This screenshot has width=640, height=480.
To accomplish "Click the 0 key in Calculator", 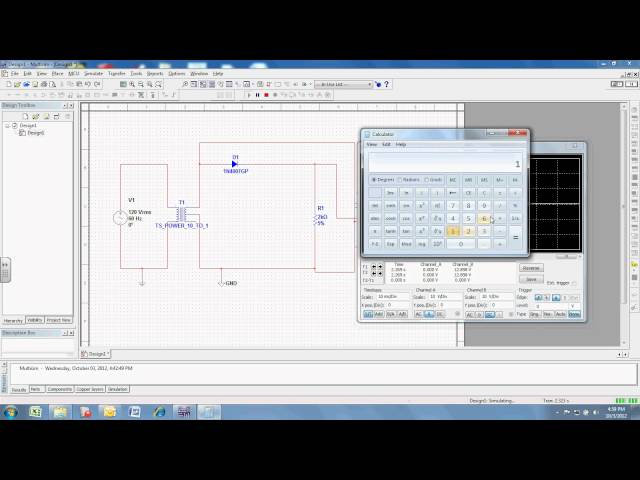I will 460,244.
